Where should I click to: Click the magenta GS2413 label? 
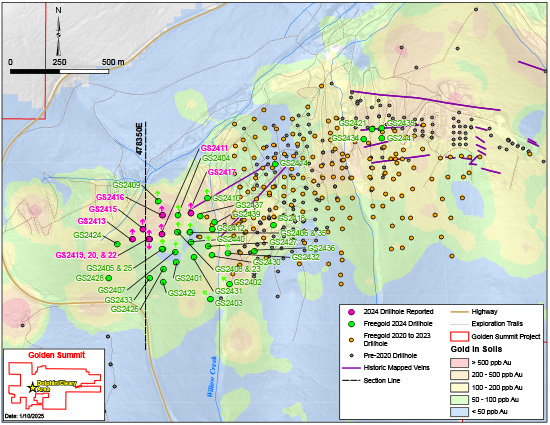[92, 221]
